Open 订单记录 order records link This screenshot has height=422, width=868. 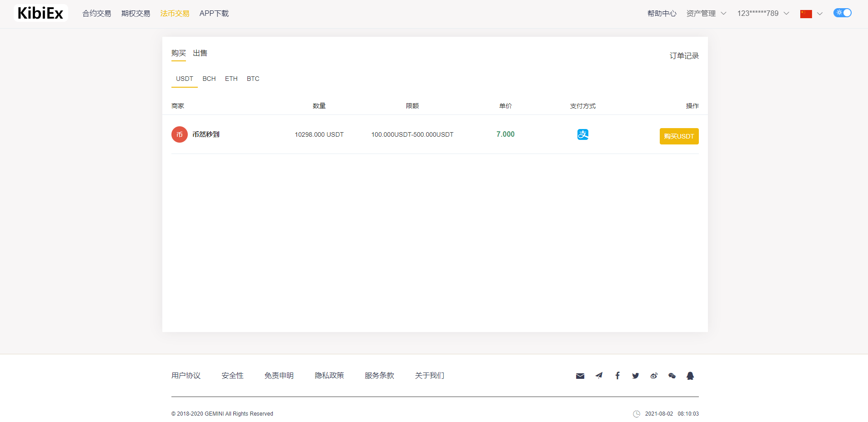click(x=684, y=55)
